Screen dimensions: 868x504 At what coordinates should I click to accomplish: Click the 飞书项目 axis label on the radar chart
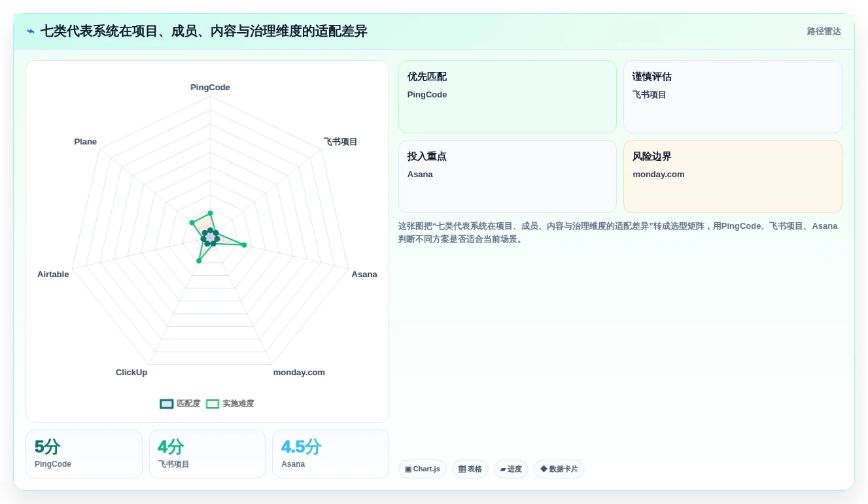click(x=340, y=142)
